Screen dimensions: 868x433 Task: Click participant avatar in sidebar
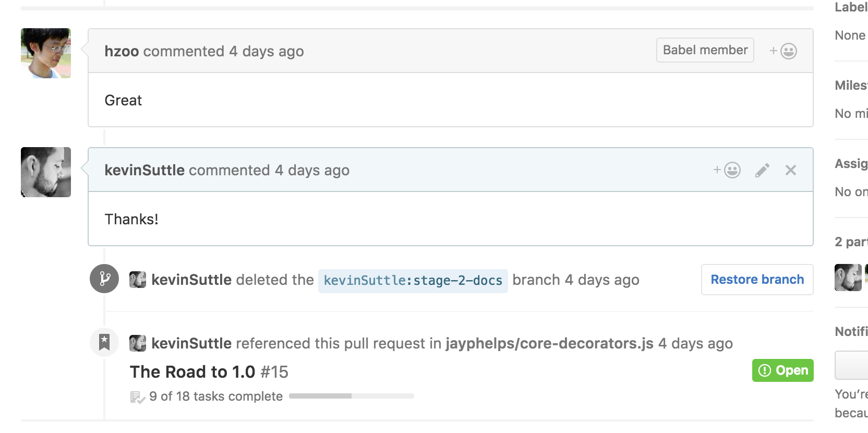click(x=848, y=278)
